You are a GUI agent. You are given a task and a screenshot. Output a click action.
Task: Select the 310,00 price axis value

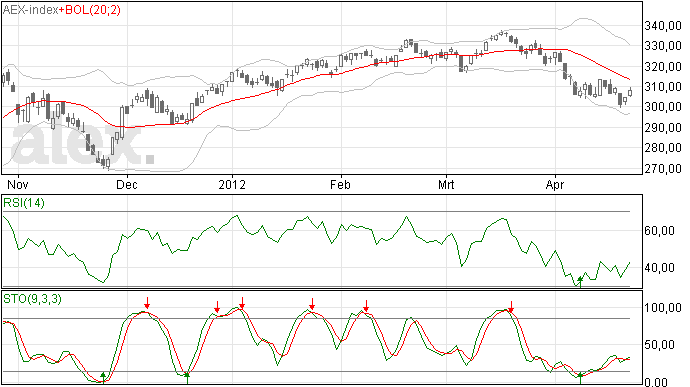point(663,87)
